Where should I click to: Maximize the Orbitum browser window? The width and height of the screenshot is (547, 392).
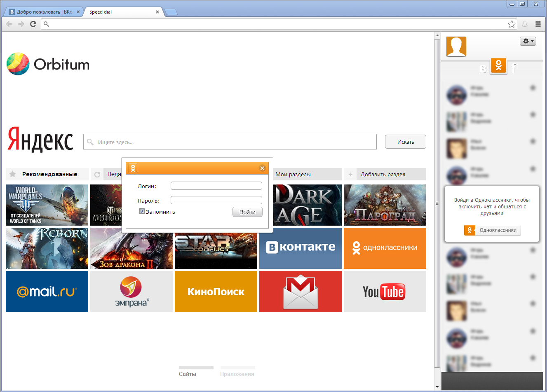(522, 4)
